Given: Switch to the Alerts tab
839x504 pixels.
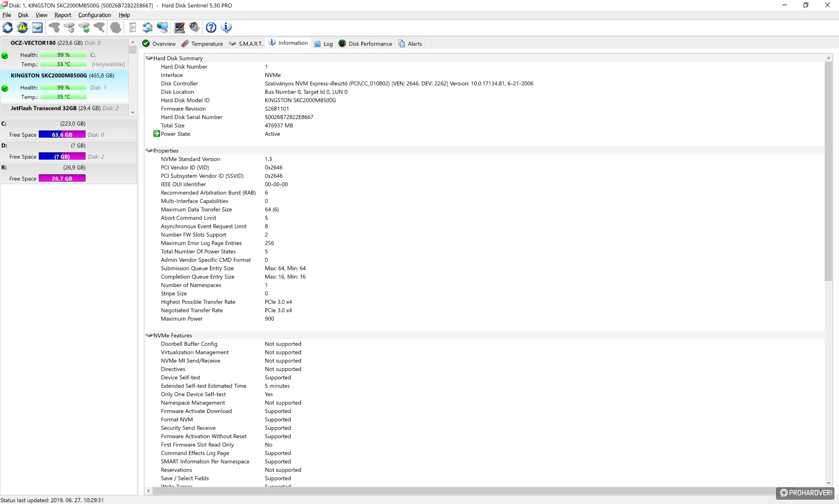Looking at the screenshot, I should [410, 43].
